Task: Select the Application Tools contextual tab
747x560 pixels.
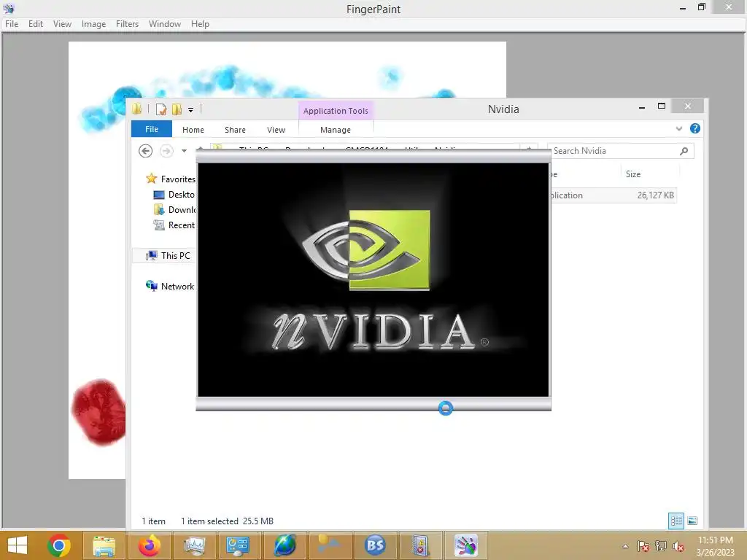Action: [336, 111]
